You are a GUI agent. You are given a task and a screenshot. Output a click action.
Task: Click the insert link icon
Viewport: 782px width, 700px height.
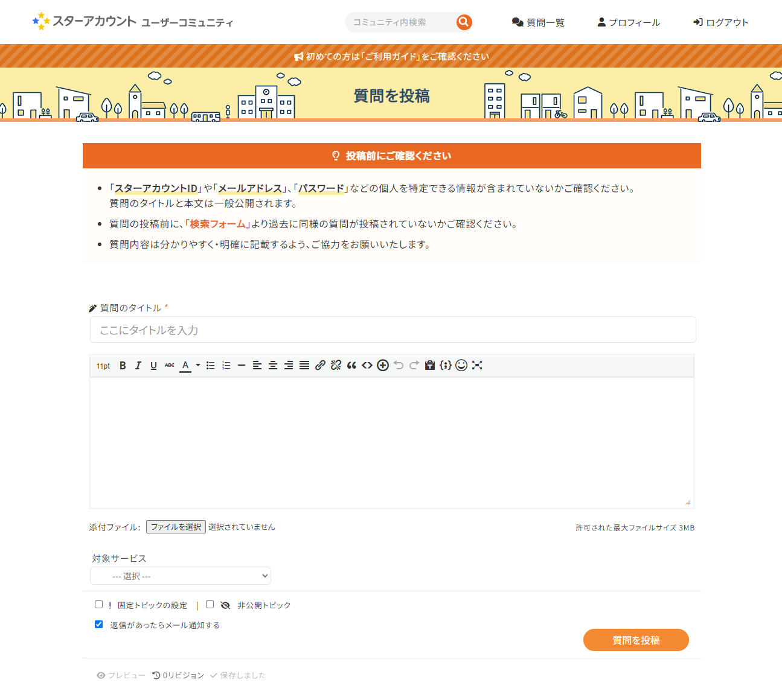320,366
